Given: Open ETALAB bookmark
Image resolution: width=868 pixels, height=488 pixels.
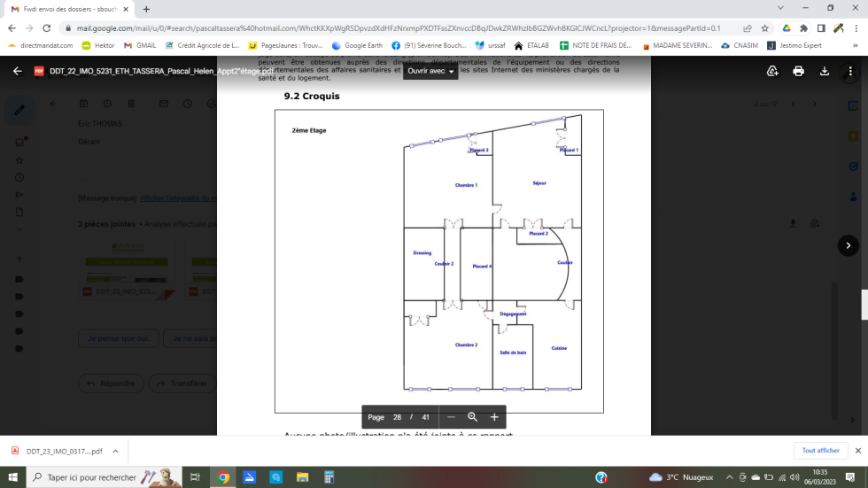Looking at the screenshot, I should pos(531,45).
